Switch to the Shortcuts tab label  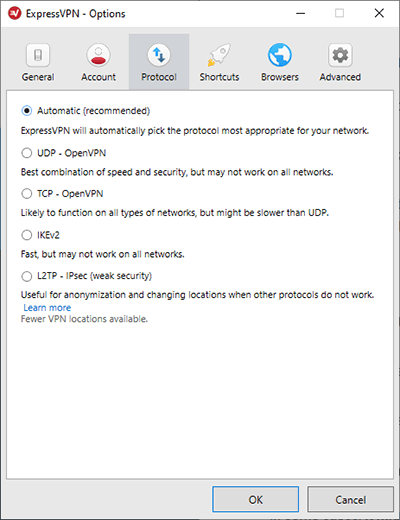coord(219,77)
